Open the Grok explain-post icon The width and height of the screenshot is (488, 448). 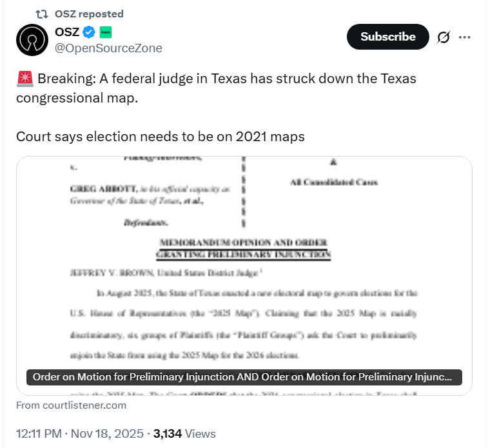click(x=443, y=37)
